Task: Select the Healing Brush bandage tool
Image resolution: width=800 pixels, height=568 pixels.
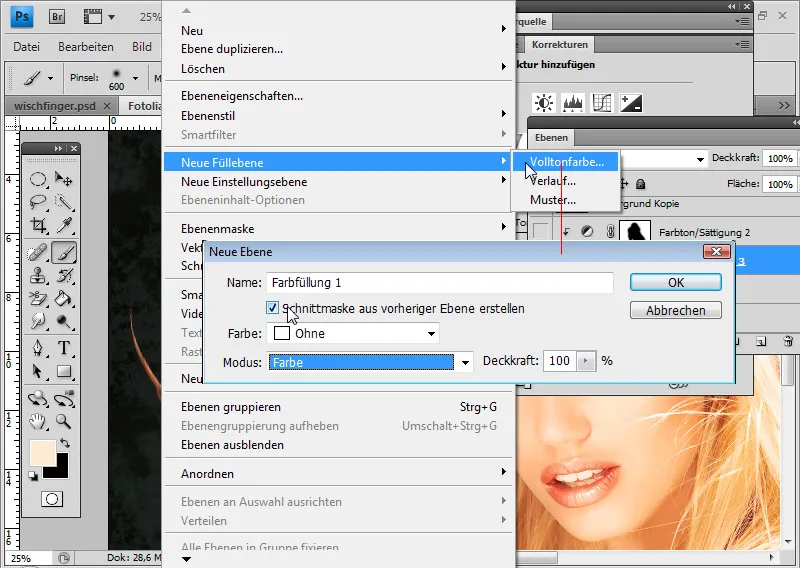Action: (x=38, y=252)
